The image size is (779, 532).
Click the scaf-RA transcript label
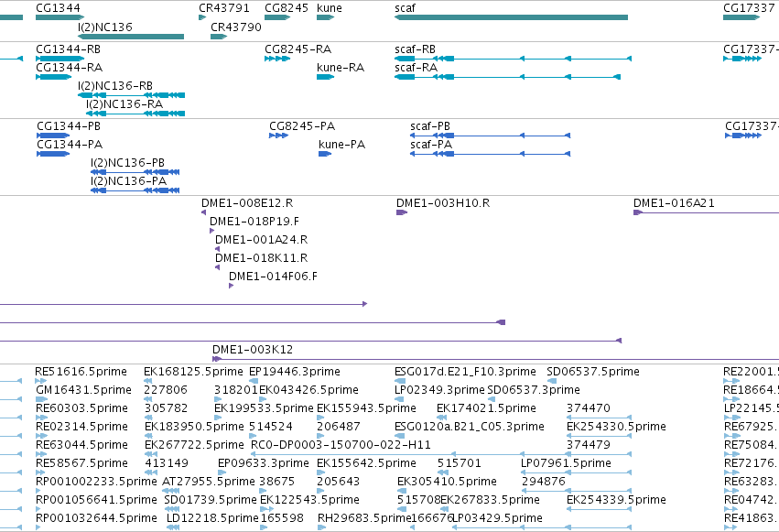click(x=416, y=68)
